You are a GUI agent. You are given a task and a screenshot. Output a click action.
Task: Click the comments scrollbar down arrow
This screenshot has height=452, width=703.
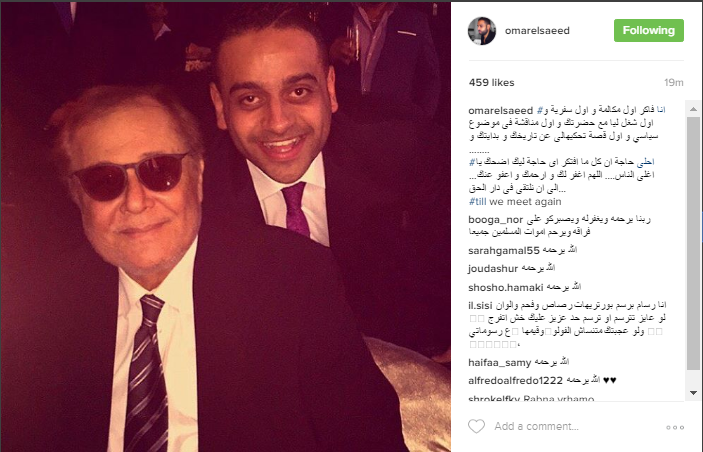693,393
